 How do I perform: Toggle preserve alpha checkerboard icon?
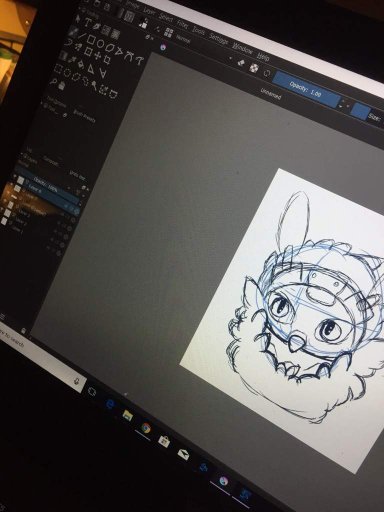coord(254,68)
